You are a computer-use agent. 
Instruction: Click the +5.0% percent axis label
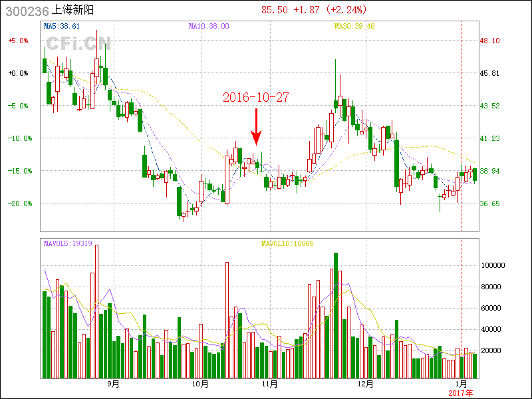(x=19, y=41)
